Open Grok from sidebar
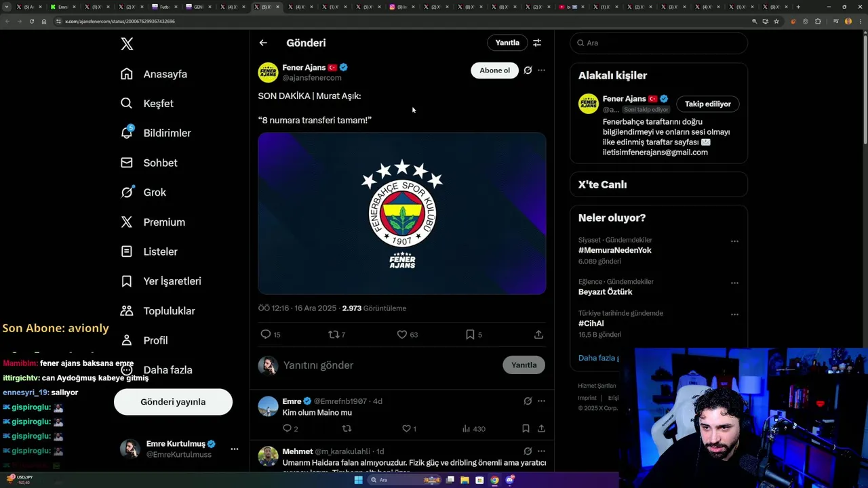 click(143, 192)
